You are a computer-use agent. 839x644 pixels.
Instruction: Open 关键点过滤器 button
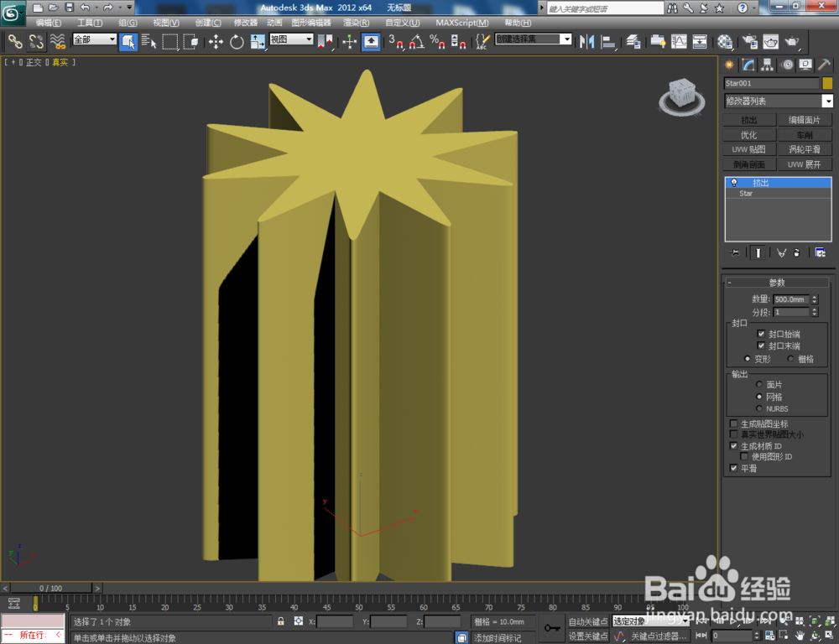tap(659, 636)
